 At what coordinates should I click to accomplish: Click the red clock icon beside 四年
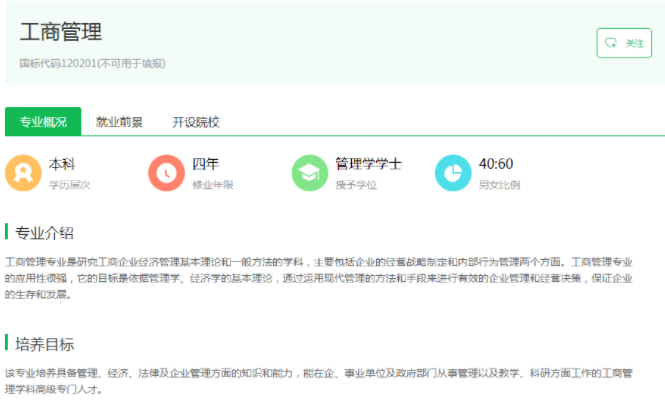coord(166,173)
